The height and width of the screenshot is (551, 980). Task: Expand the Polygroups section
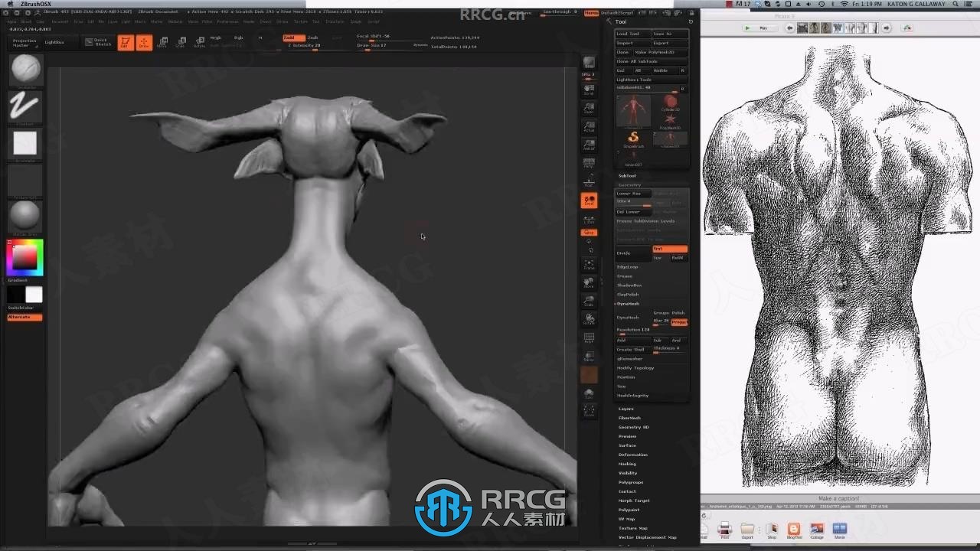(631, 482)
